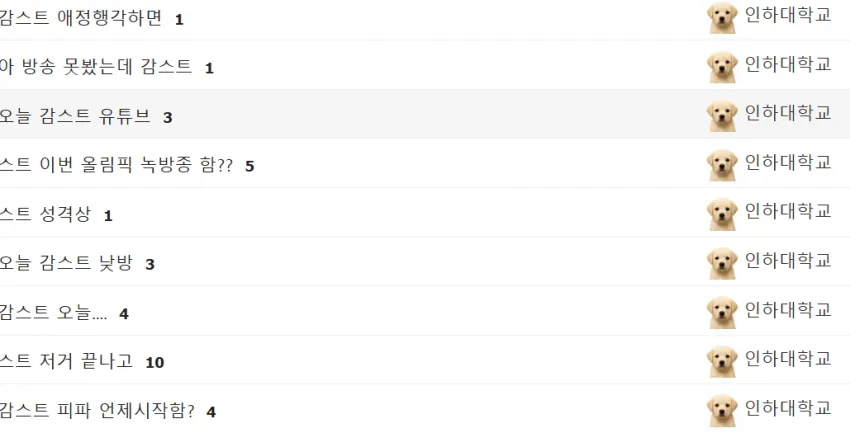Viewport: 850px width, 433px height.
Task: Select the dog avatar on '스트 성격상' row
Action: pyautogui.click(x=722, y=214)
